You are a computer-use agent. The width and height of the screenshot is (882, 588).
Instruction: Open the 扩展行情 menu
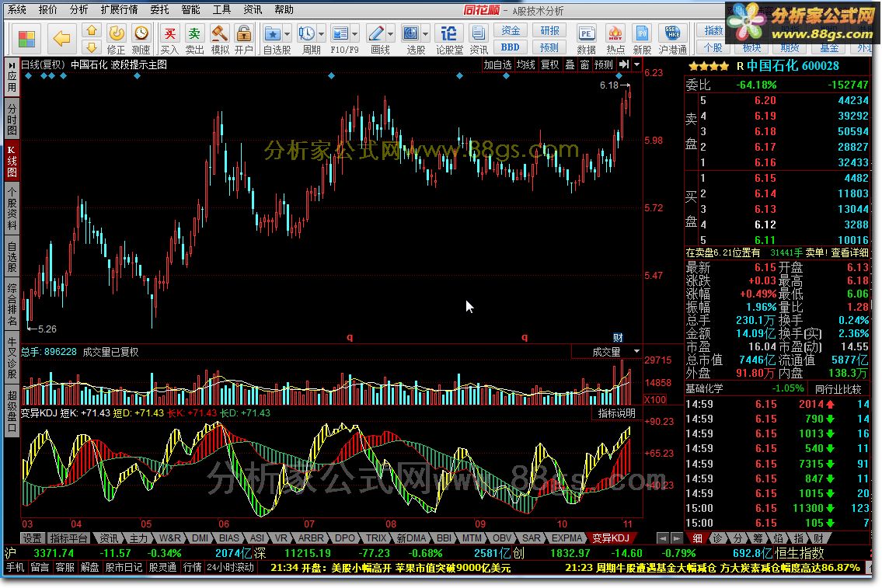pyautogui.click(x=119, y=9)
